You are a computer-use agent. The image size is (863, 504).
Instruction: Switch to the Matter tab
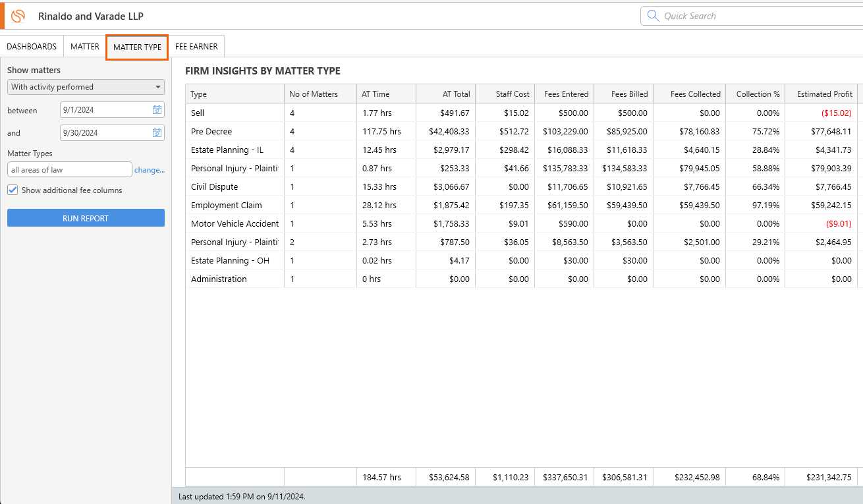(x=85, y=47)
